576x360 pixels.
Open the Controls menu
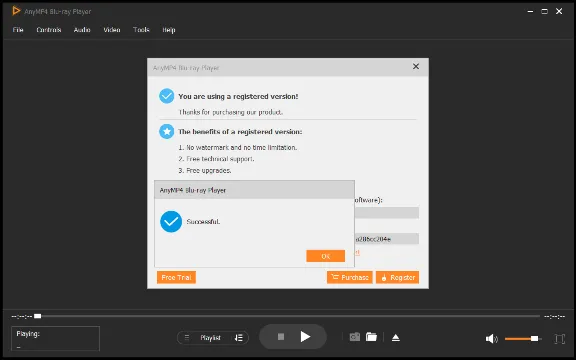pos(48,30)
